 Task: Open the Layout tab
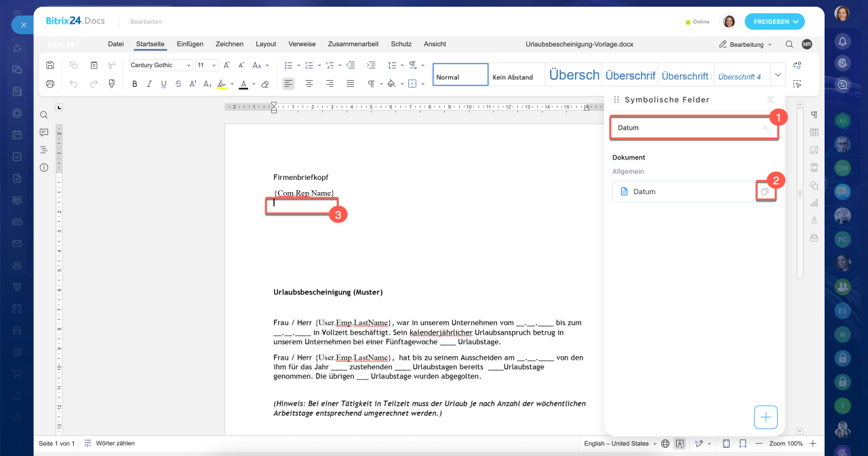click(x=266, y=44)
